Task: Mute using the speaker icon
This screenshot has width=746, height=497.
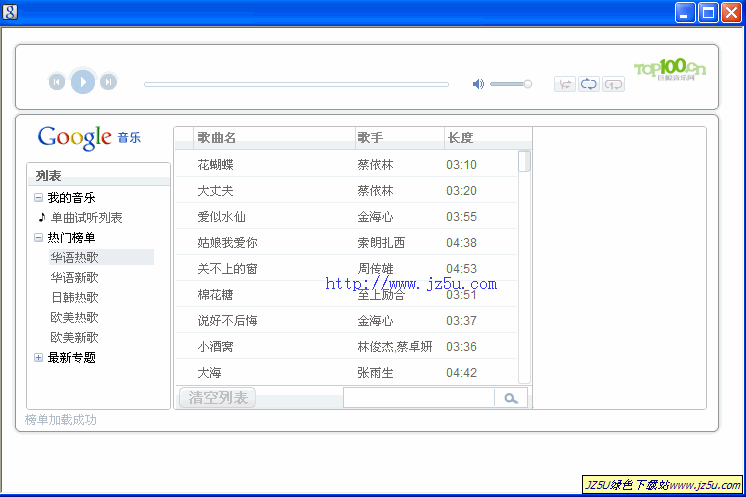Action: [x=478, y=84]
